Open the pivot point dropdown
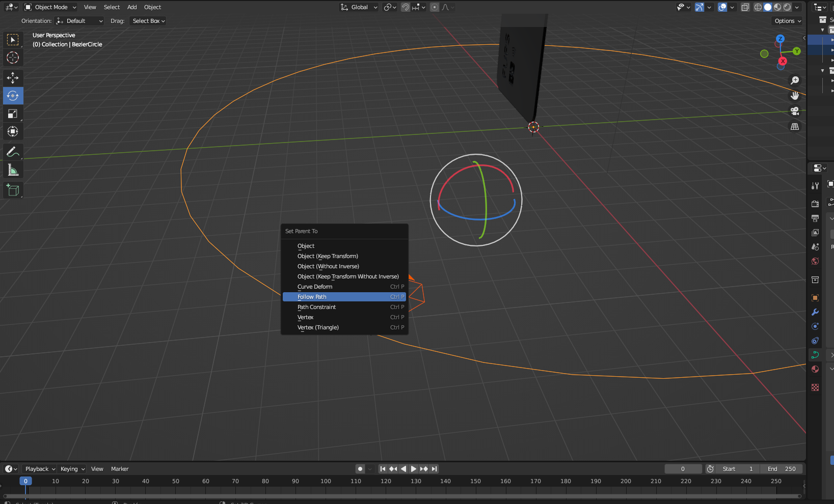Viewport: 834px width, 504px height. click(x=390, y=7)
